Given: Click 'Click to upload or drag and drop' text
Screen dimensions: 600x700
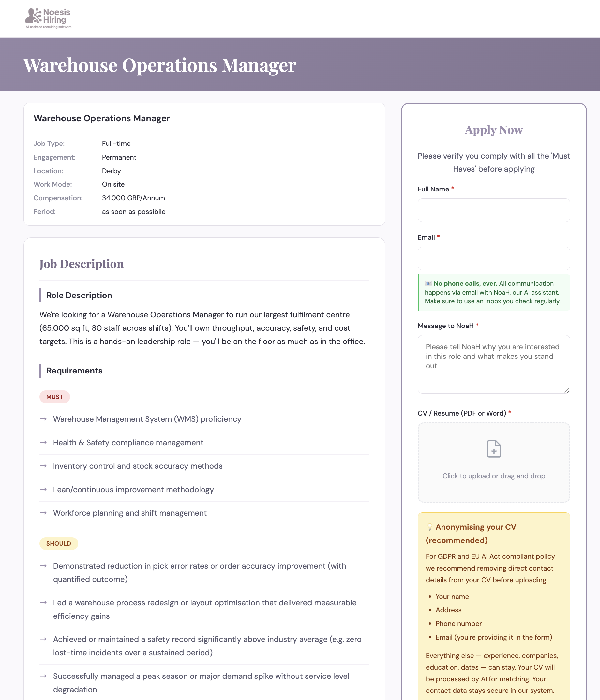Looking at the screenshot, I should pyautogui.click(x=494, y=476).
